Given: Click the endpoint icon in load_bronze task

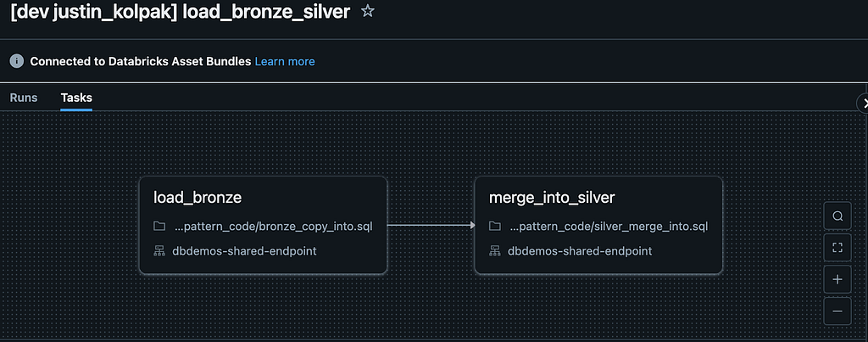Looking at the screenshot, I should tap(159, 251).
